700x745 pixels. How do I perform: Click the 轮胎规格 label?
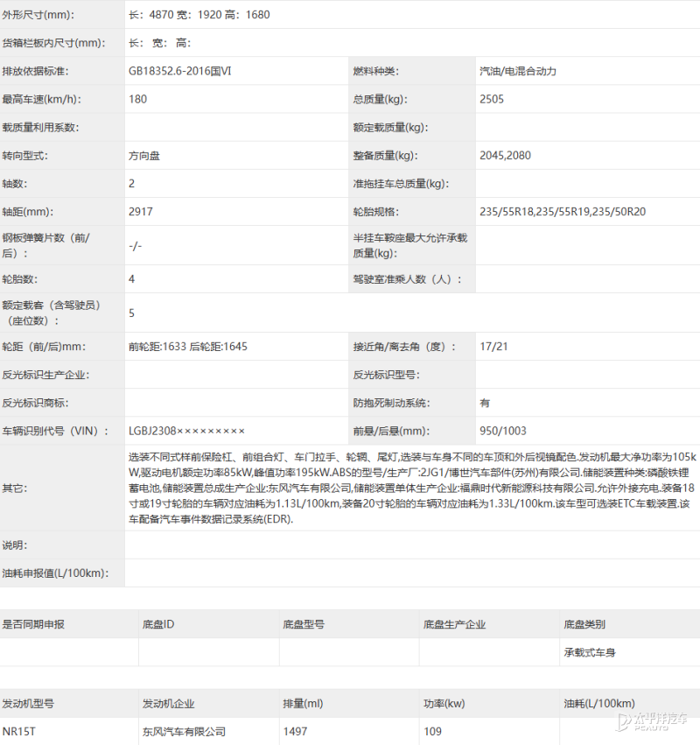pos(375,212)
